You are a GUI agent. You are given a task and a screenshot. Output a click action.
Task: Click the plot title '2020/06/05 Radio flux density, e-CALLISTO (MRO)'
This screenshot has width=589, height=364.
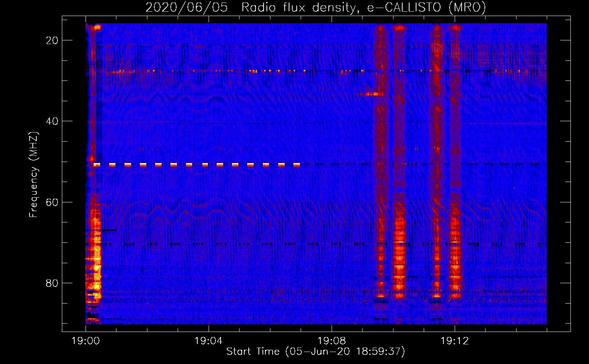click(x=316, y=8)
